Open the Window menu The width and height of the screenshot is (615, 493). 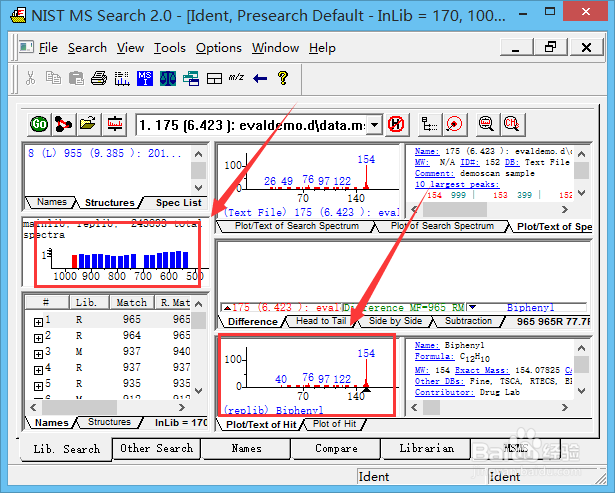[x=275, y=48]
